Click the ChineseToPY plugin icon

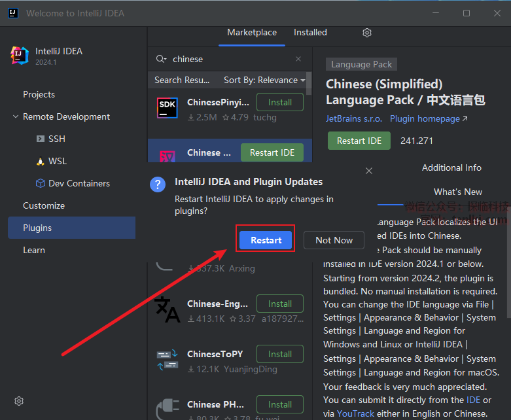tap(167, 360)
